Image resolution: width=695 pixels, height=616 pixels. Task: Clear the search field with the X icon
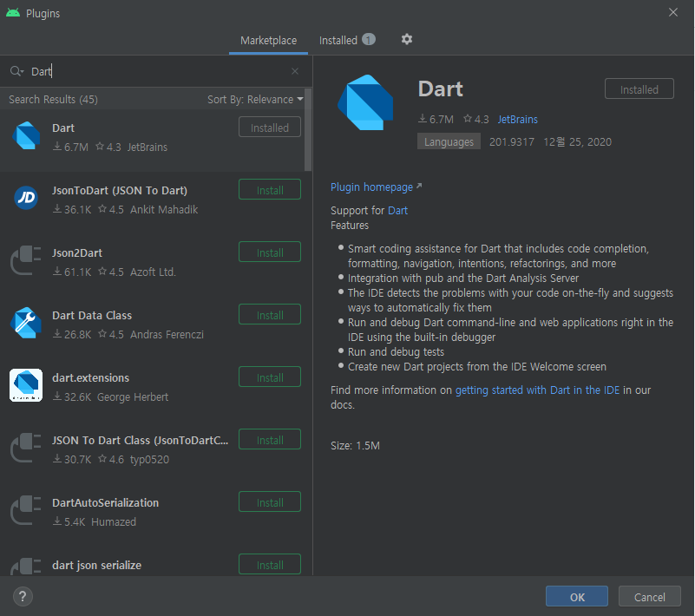pyautogui.click(x=295, y=71)
